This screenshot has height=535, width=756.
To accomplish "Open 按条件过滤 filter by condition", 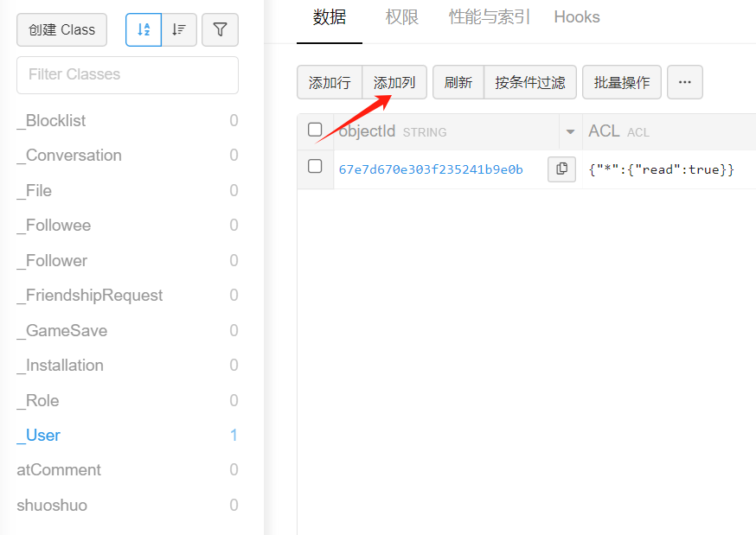I will tap(529, 82).
